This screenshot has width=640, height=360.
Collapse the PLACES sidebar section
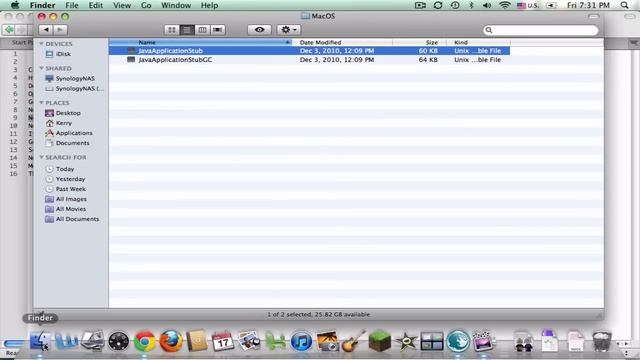point(41,102)
